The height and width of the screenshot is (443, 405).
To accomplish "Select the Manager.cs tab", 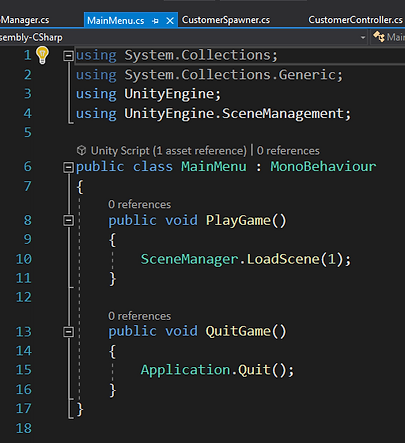I will click(25, 20).
